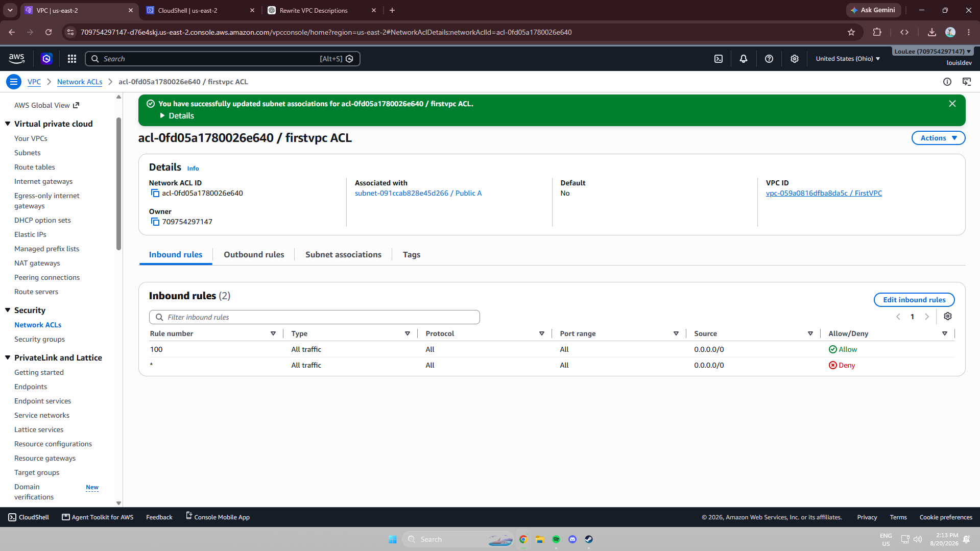Open the Details Info link
Viewport: 980px width, 551px height.
[x=193, y=169]
